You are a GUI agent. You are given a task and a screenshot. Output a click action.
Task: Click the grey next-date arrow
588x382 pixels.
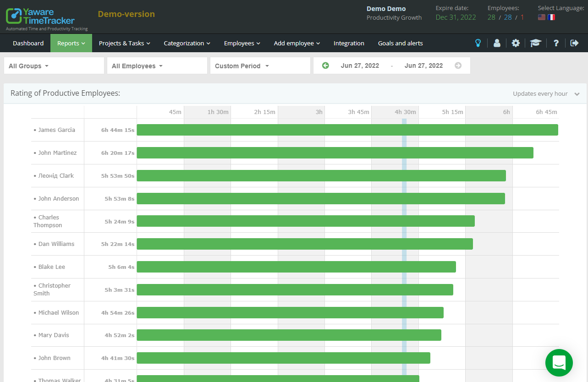[458, 65]
